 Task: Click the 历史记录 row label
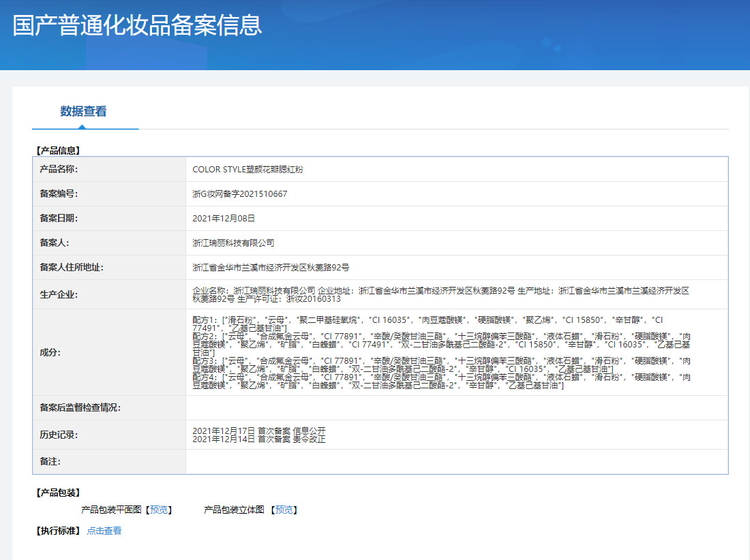tap(59, 435)
